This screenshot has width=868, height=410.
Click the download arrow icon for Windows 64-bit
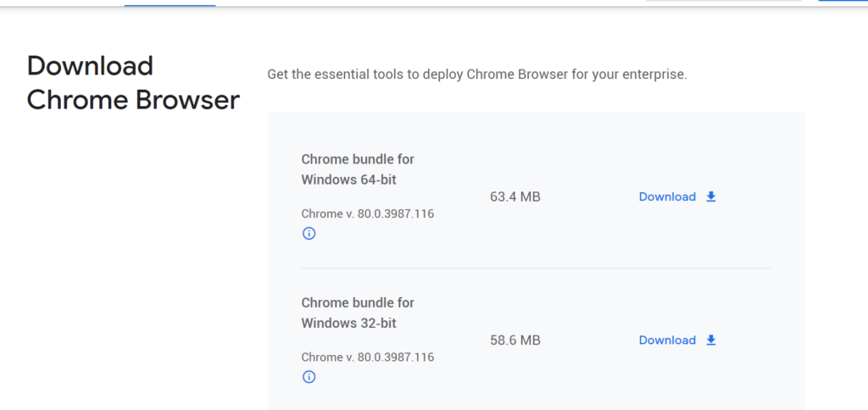point(711,197)
